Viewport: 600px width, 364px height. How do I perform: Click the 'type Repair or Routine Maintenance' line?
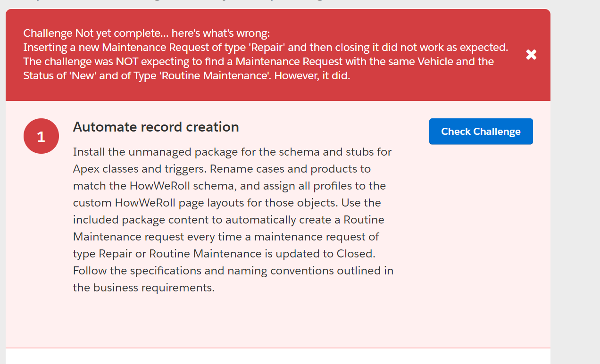point(224,254)
